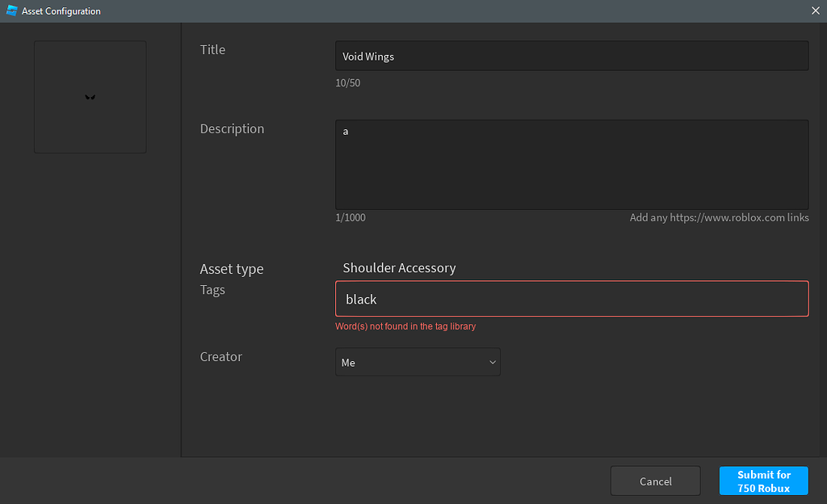Click the "Add any https://www.roblox.com links" hint
The width and height of the screenshot is (827, 504).
pos(719,217)
